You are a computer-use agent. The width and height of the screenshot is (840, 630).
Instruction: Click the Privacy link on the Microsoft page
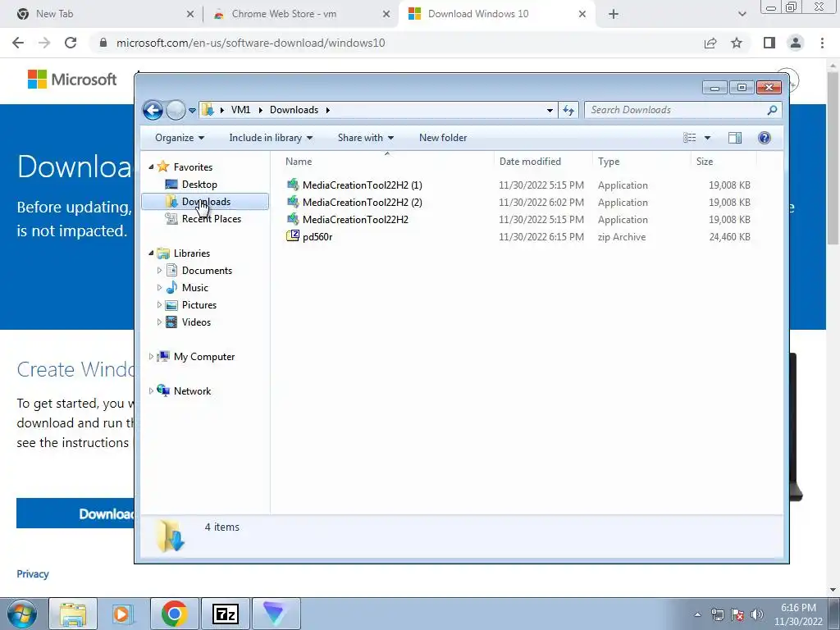pyautogui.click(x=33, y=573)
